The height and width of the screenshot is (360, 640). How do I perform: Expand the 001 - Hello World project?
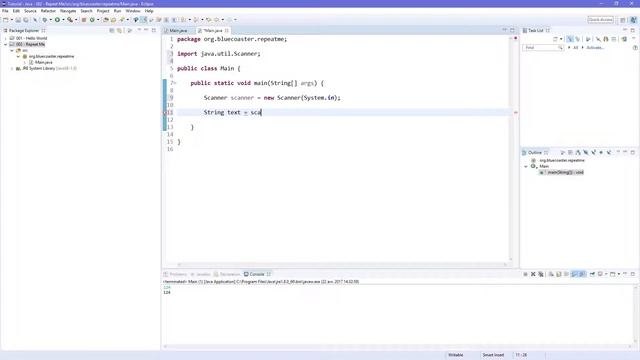coord(6,38)
